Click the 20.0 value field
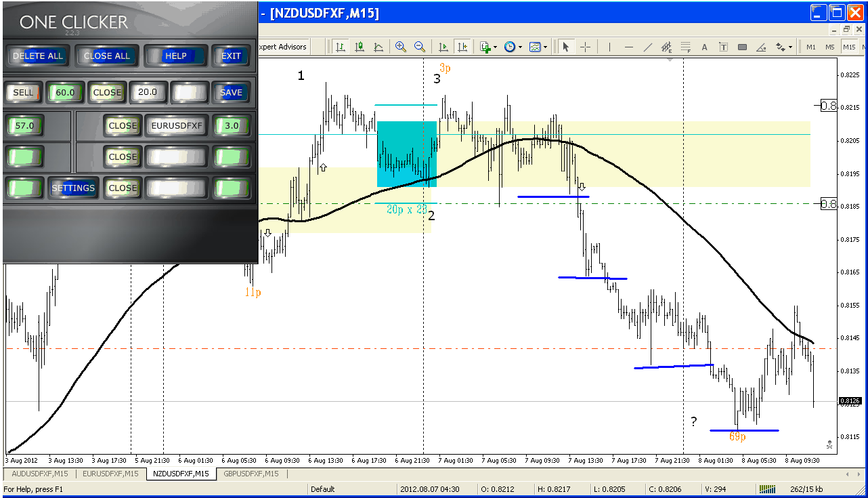This screenshot has height=498, width=868. pyautogui.click(x=148, y=92)
